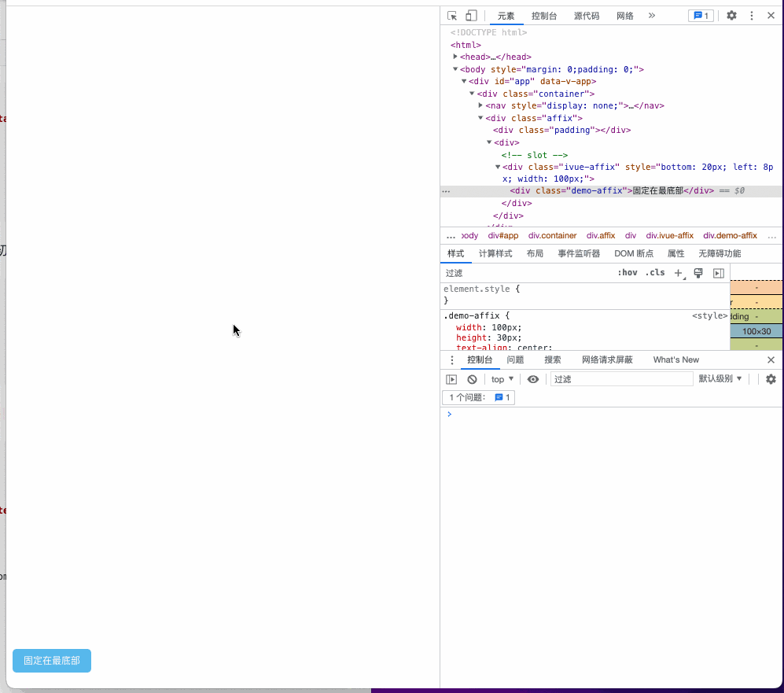Select the demo-affix div node row
Image resolution: width=784 pixels, height=693 pixels.
coord(611,191)
